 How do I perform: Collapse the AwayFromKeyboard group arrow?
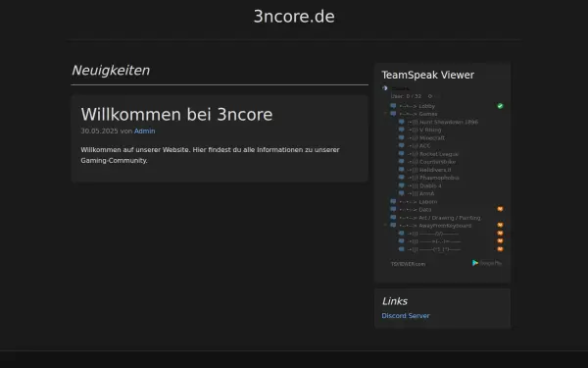click(385, 226)
